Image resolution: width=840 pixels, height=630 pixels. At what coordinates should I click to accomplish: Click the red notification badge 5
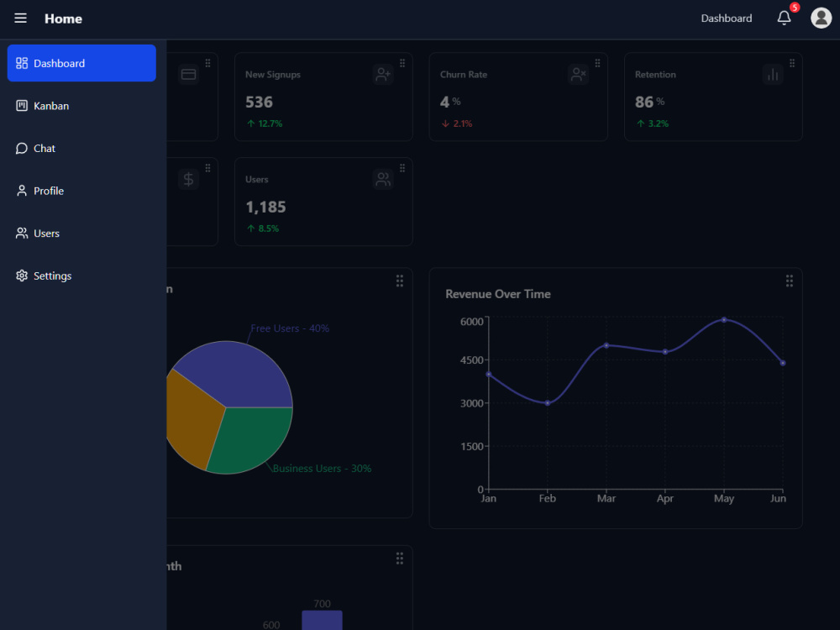(795, 8)
